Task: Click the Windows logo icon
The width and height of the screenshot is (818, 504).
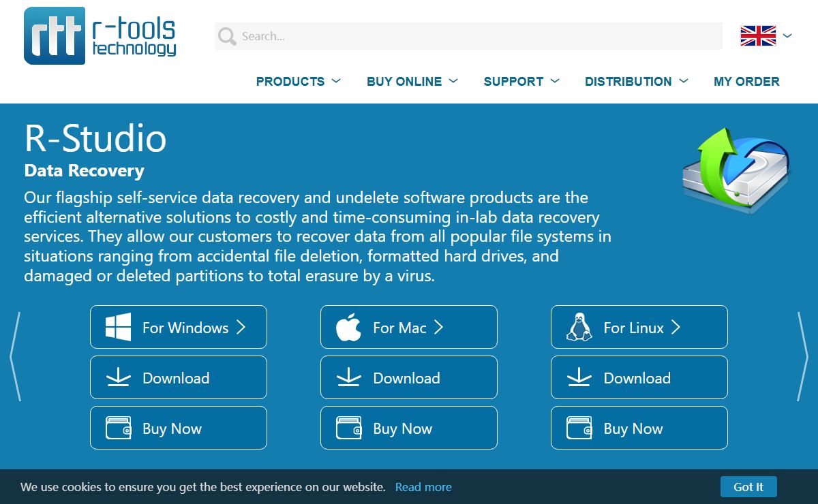Action: tap(118, 328)
